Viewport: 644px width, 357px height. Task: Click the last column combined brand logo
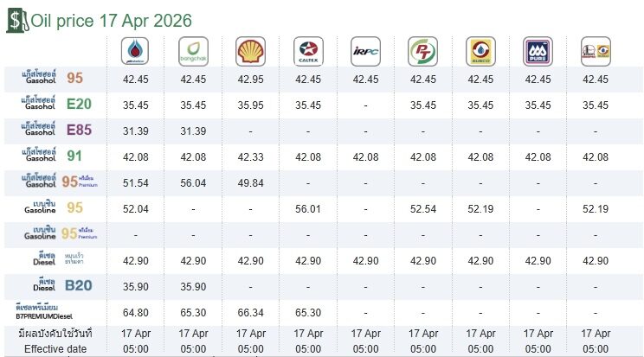tap(596, 51)
